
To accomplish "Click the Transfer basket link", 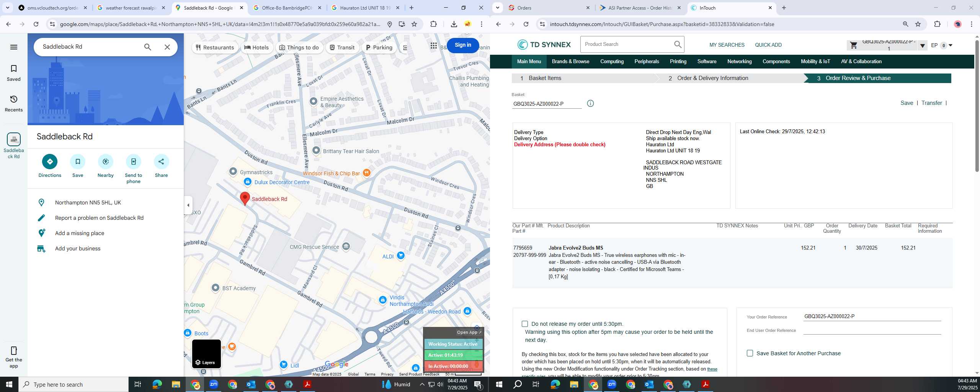I will (x=931, y=103).
